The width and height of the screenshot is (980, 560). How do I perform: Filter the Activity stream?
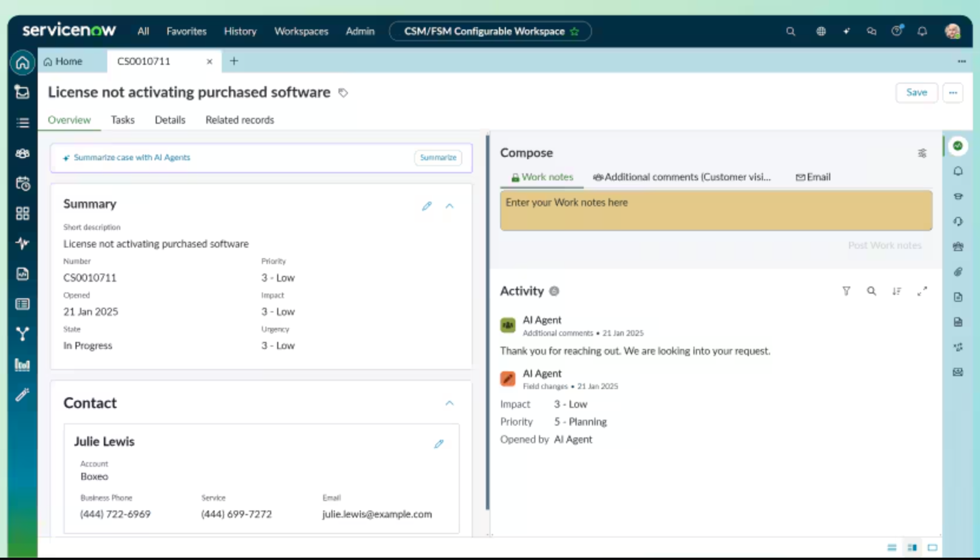point(846,291)
